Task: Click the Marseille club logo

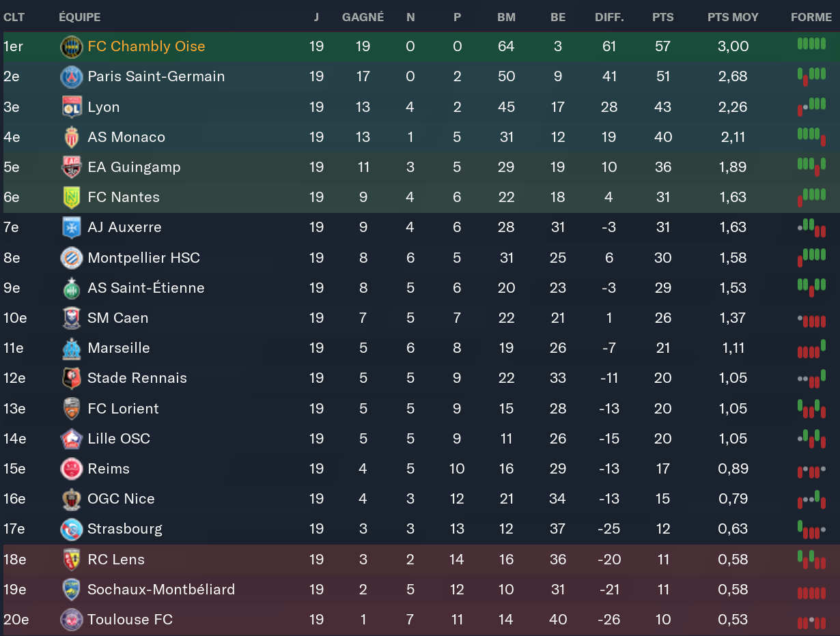Action: pyautogui.click(x=71, y=348)
